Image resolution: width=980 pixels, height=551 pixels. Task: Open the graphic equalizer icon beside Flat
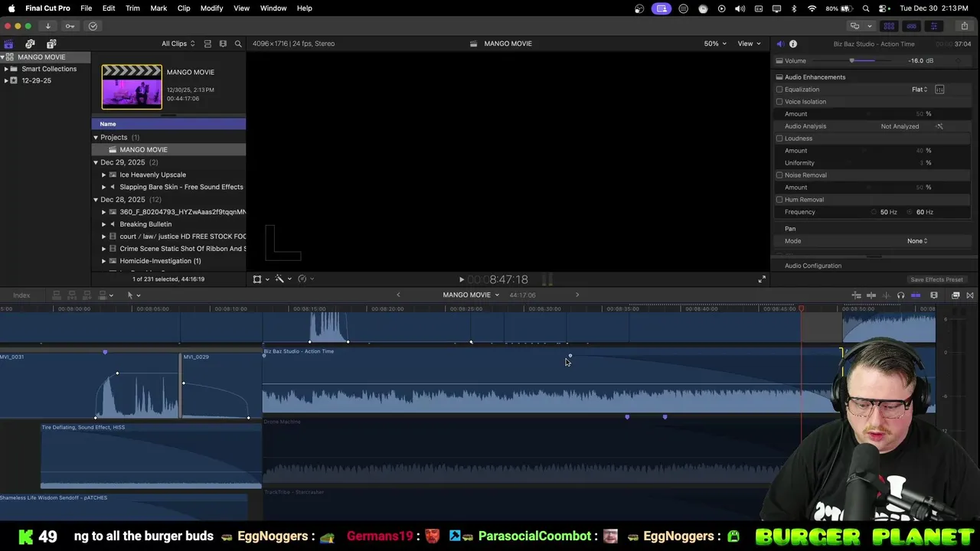pos(939,90)
